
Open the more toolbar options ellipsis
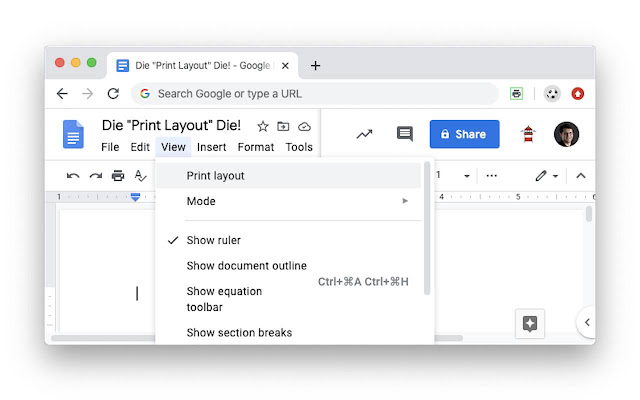[492, 176]
